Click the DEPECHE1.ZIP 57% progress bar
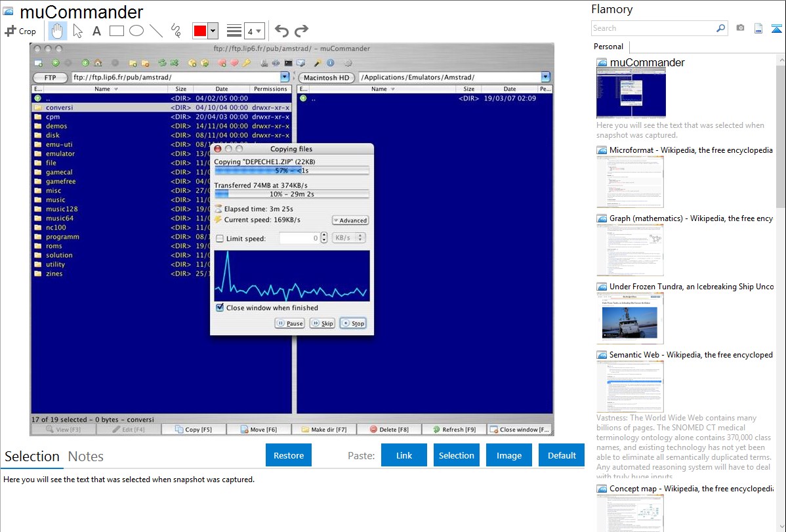 tap(292, 171)
